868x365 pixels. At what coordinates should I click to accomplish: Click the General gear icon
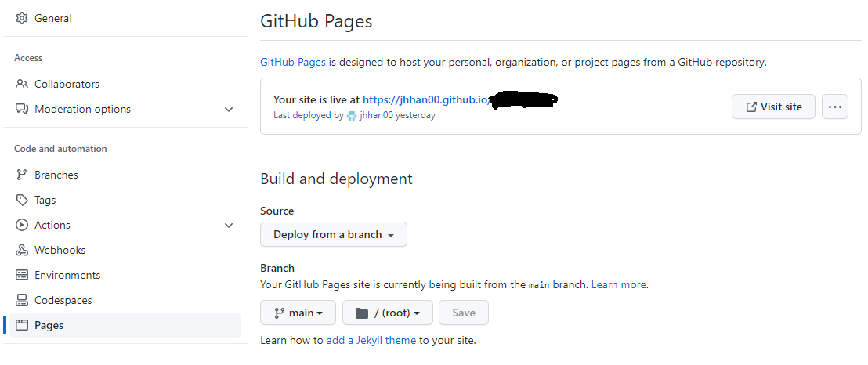(x=22, y=18)
